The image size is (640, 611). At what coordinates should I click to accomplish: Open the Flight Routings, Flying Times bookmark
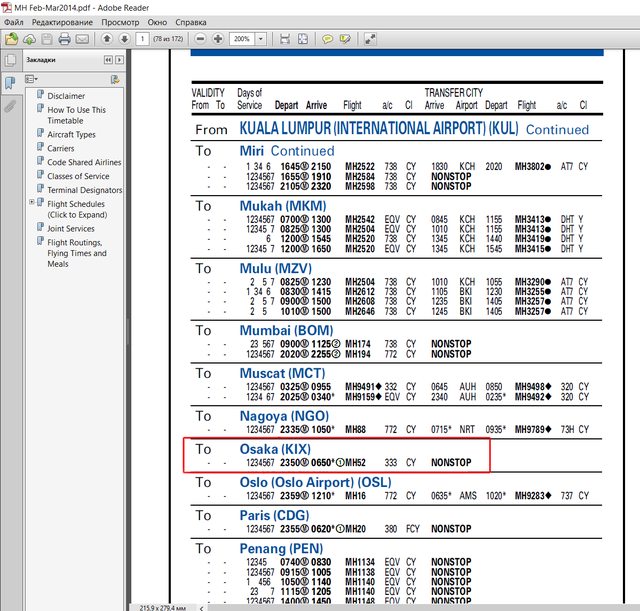[77, 253]
